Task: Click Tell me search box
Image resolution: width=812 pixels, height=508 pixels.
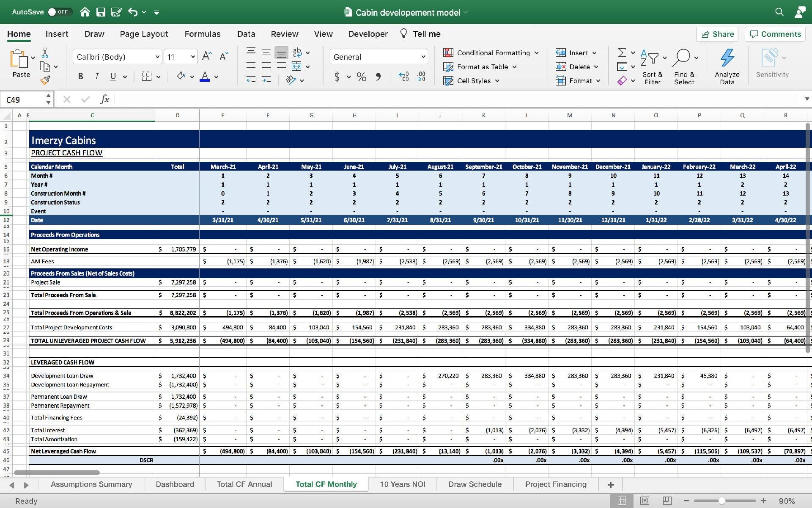Action: coord(420,34)
